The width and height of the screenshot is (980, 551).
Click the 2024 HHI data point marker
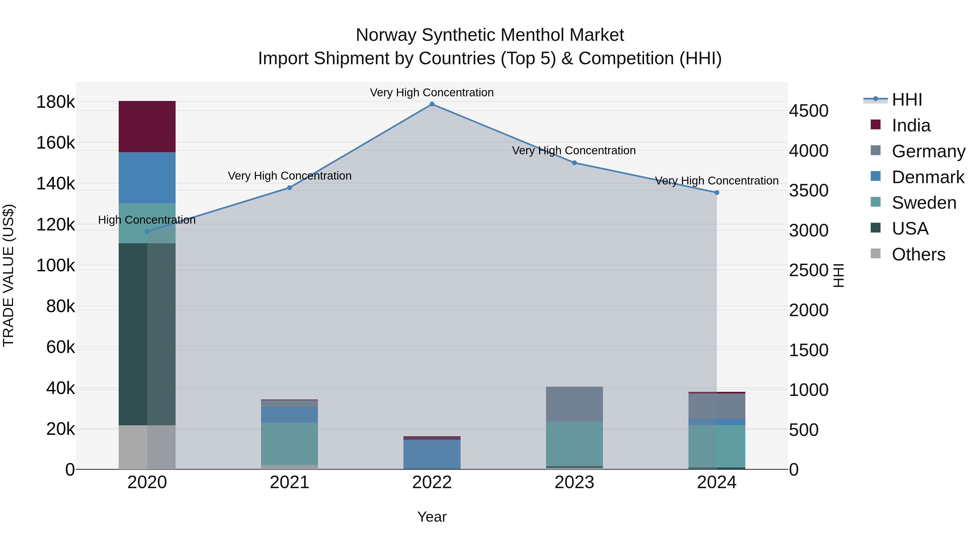[x=717, y=192]
